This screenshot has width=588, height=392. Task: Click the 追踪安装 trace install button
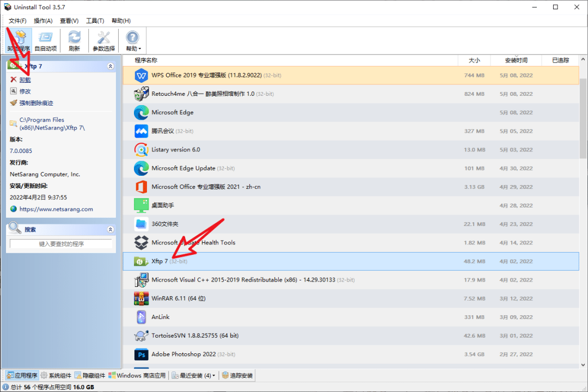(x=237, y=376)
